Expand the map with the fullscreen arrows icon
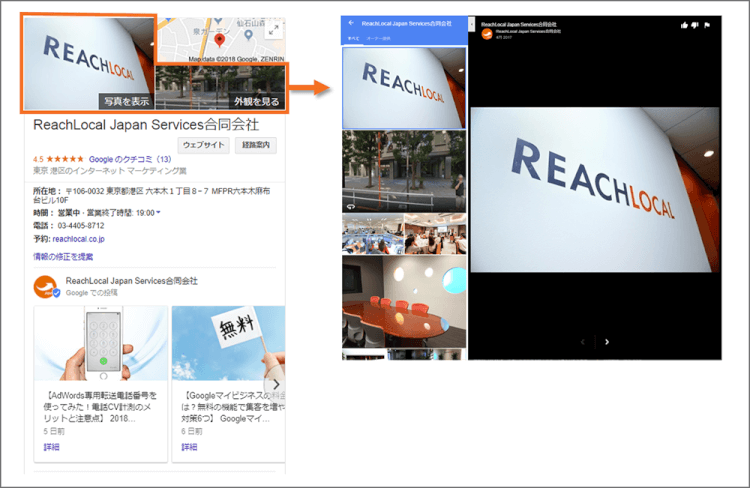The image size is (750, 488). [274, 30]
